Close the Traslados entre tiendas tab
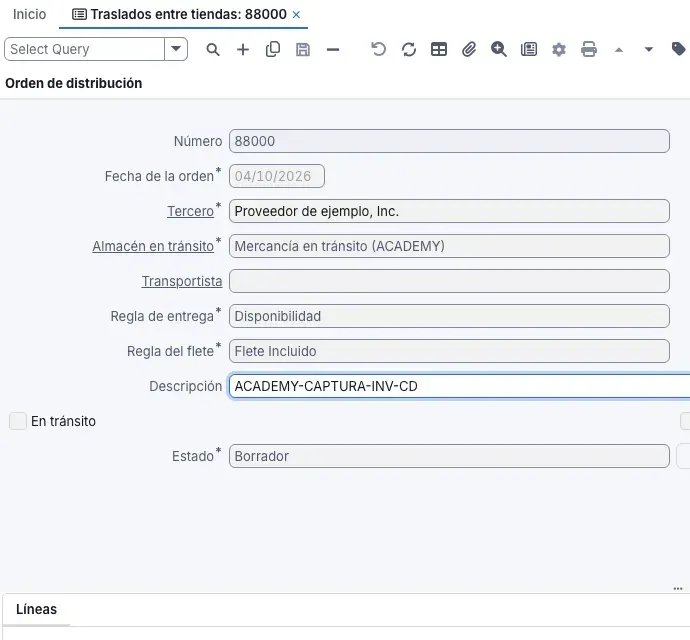This screenshot has height=640, width=690. point(297,15)
